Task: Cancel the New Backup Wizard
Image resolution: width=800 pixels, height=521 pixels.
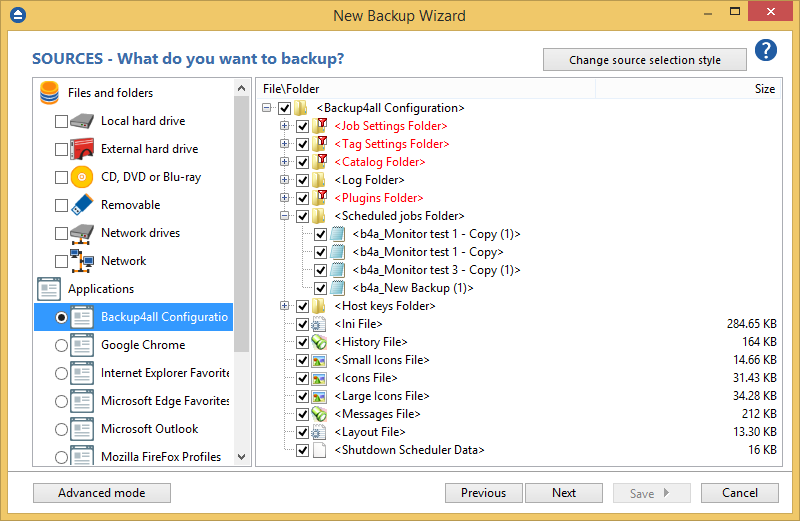Action: pyautogui.click(x=740, y=493)
